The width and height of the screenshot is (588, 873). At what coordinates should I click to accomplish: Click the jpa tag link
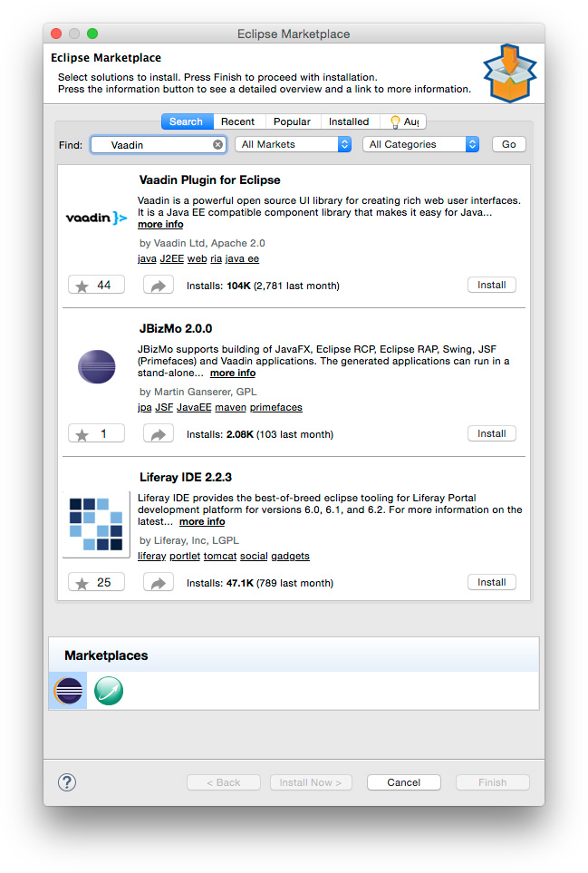point(145,408)
